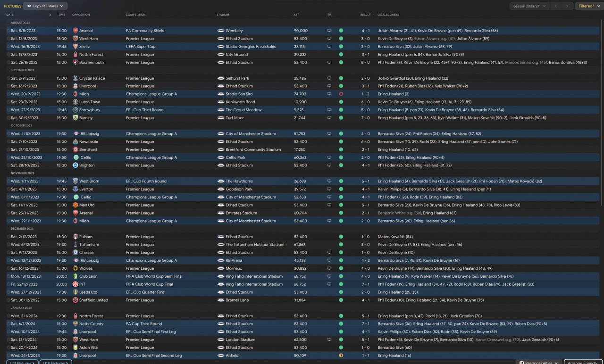604x364 pixels.
Task: Open the Nottm Forest link on 19/8/2023
Action: click(91, 55)
